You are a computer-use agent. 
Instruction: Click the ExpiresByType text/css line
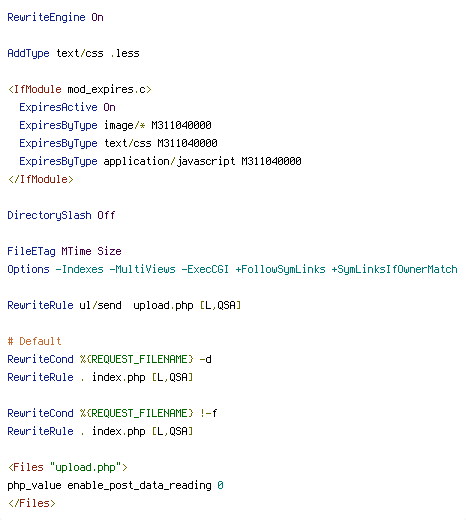click(118, 143)
